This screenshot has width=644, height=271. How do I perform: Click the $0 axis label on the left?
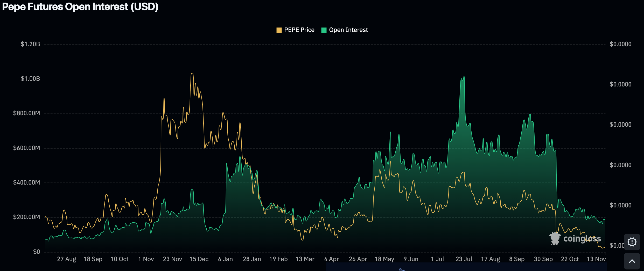(37, 252)
